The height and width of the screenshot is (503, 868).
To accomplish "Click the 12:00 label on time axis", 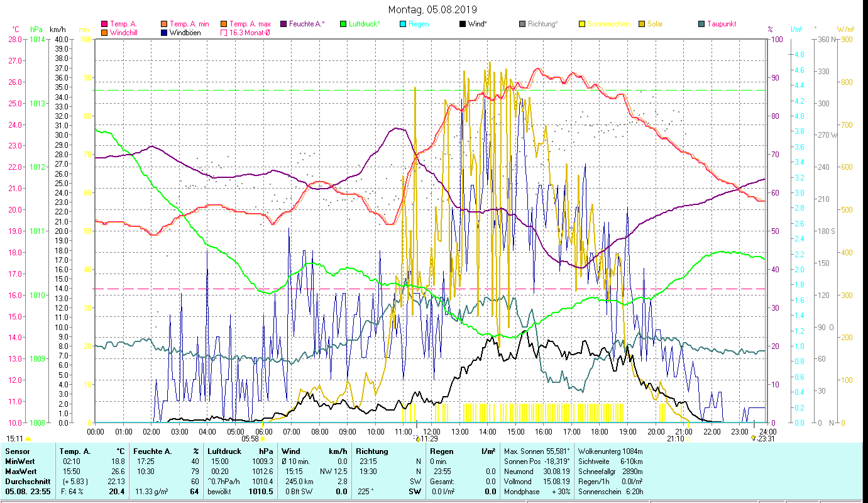I will [432, 431].
